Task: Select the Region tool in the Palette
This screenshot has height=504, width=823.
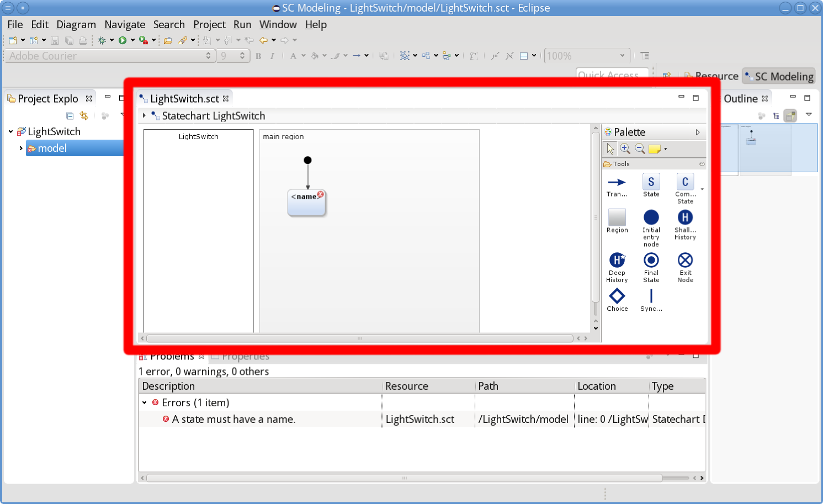Action: tap(617, 221)
